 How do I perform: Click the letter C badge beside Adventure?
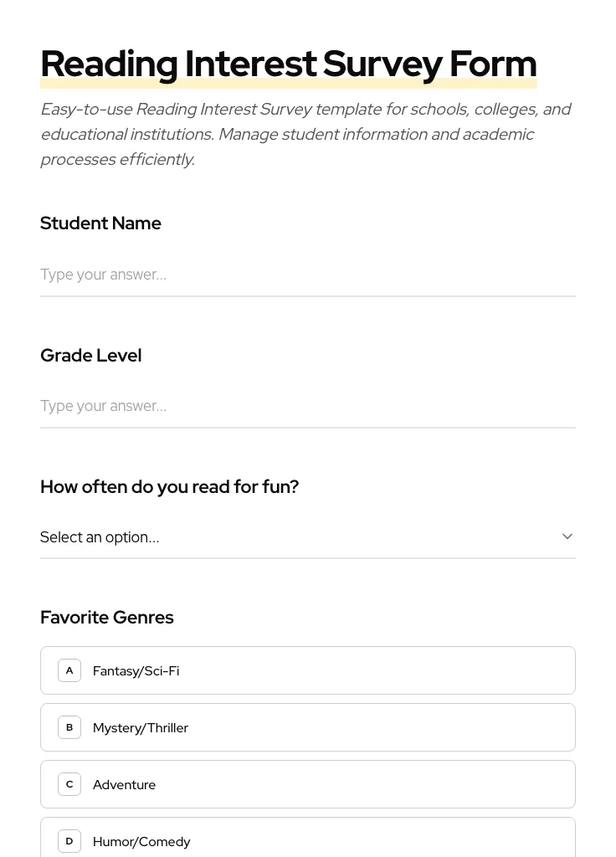69,784
